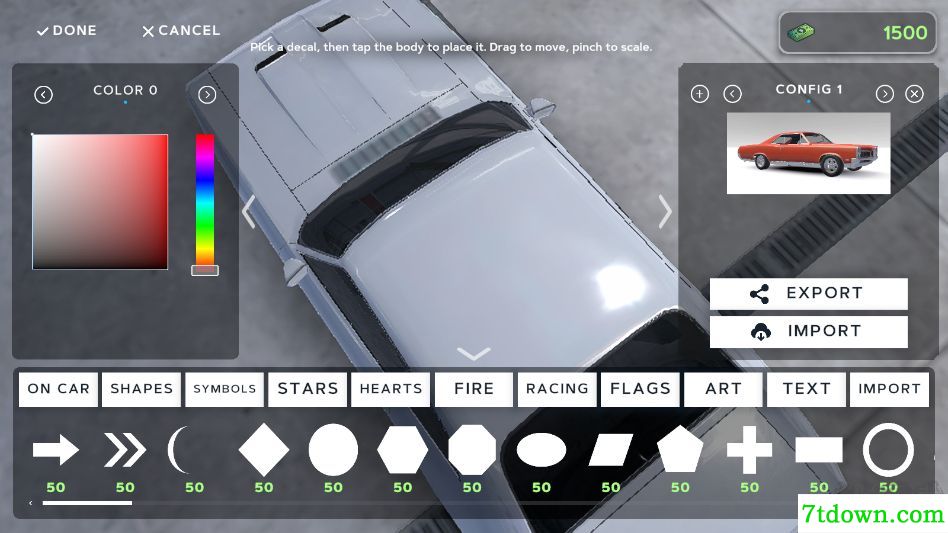Viewport: 948px width, 533px height.
Task: Switch to the SHAPES tab
Action: tap(141, 389)
